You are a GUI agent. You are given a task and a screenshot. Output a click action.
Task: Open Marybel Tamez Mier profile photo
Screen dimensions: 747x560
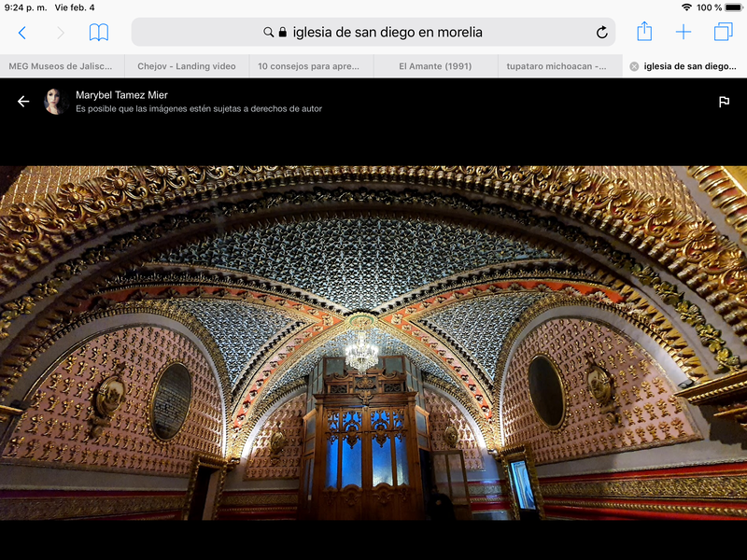[x=56, y=102]
